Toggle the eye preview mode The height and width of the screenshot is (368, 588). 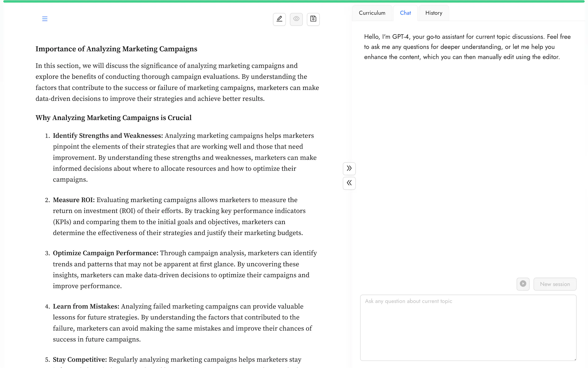[x=296, y=19]
